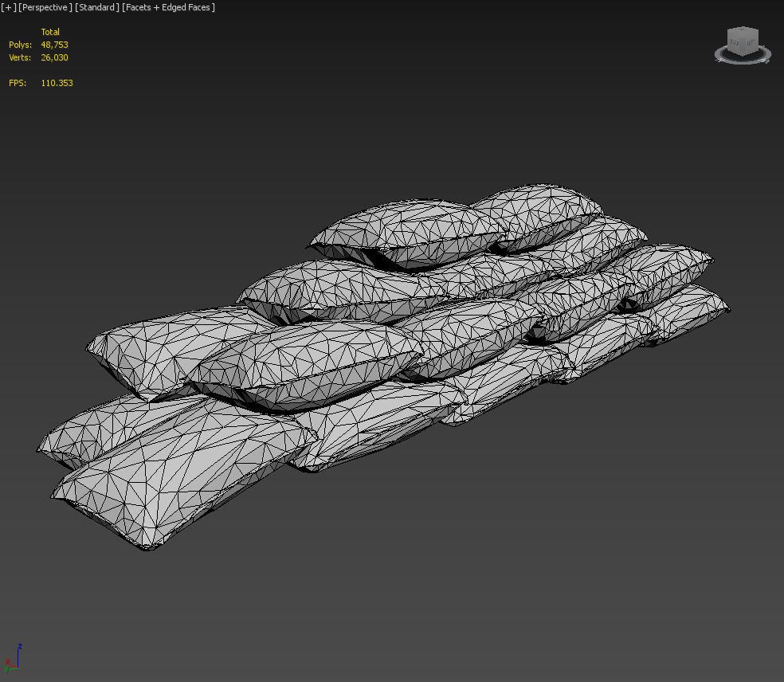Open the Perspective point-of-view menu
Image resolution: width=784 pixels, height=682 pixels.
44,7
